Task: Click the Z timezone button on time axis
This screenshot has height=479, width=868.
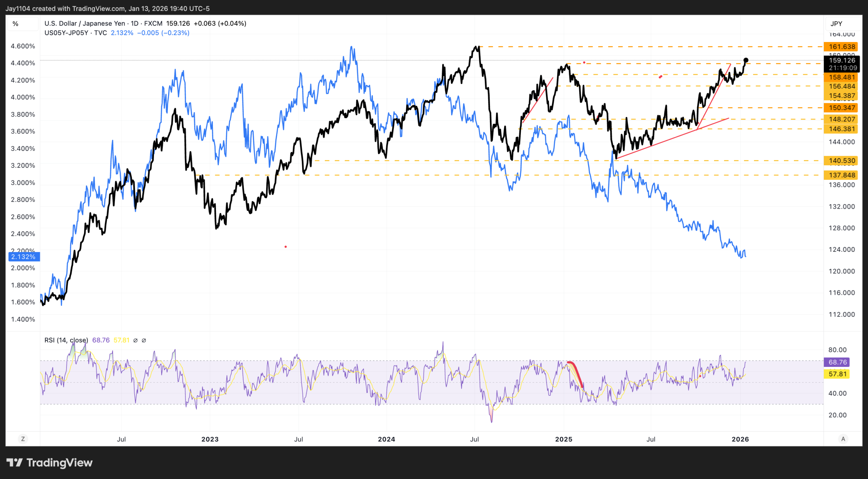Action: click(23, 439)
